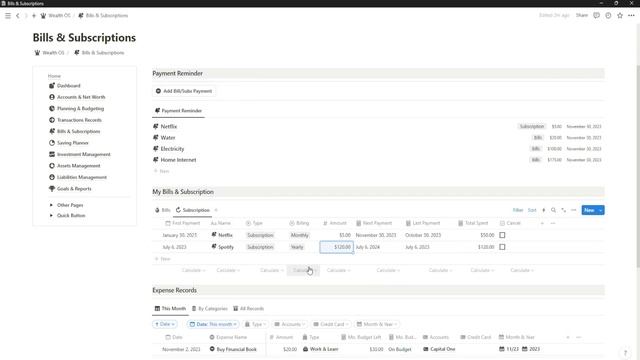Tick the Cancel checkbox for Netflix
The height and width of the screenshot is (360, 640).
502,235
